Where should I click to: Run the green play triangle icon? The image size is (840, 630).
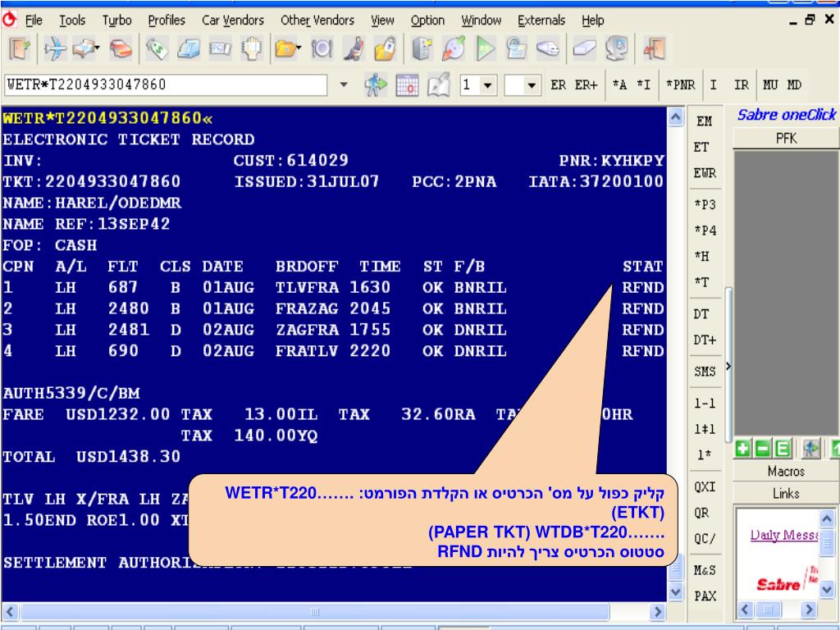pyautogui.click(x=486, y=49)
